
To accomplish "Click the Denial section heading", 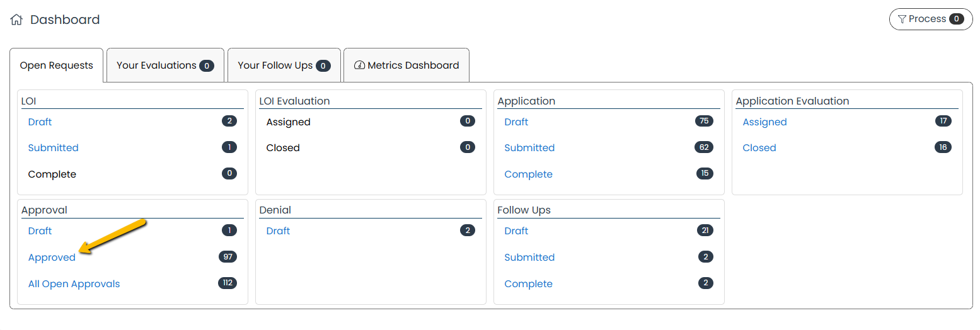I will pyautogui.click(x=275, y=210).
